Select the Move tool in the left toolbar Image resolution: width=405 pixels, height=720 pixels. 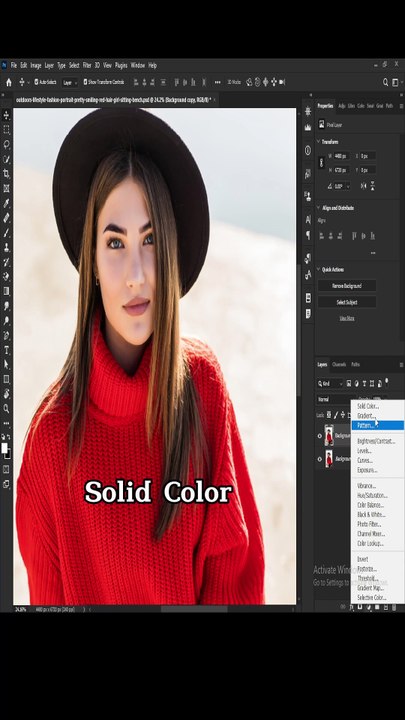[x=6, y=115]
